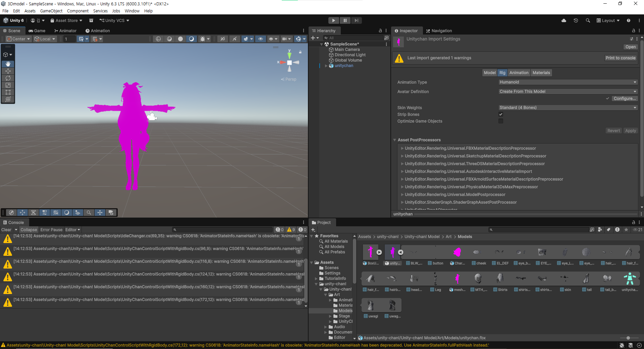Select the Move tool in Scene tools
Screen dimensions: 644x349
tap(8, 71)
